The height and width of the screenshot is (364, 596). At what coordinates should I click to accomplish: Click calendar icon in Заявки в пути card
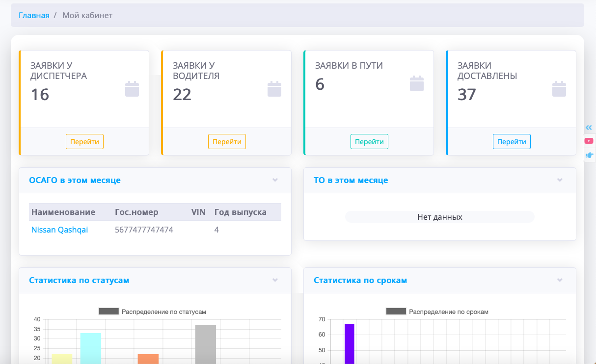coord(417,83)
